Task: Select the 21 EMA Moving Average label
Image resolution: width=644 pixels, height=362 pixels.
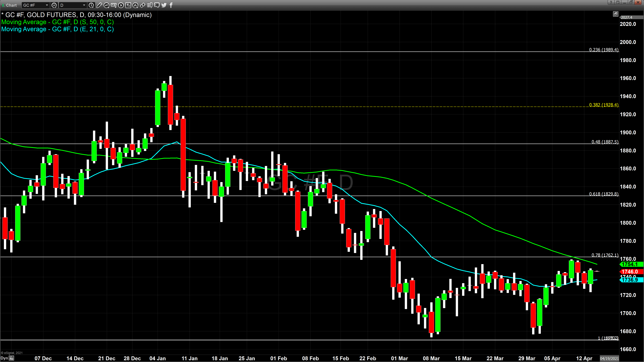Action: (58, 29)
